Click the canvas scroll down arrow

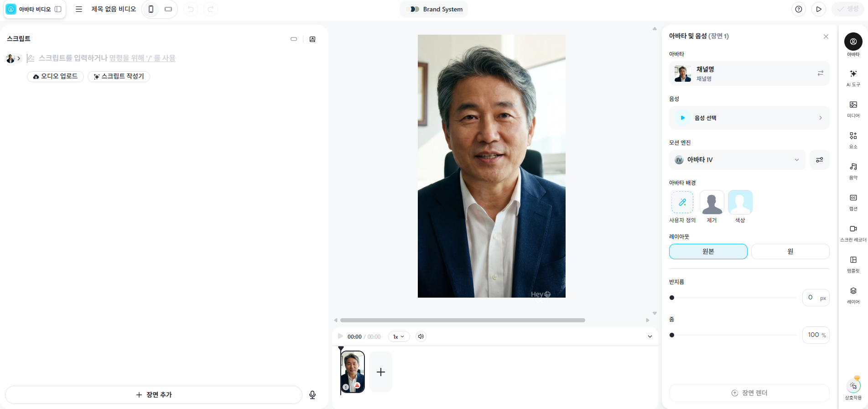(655, 314)
